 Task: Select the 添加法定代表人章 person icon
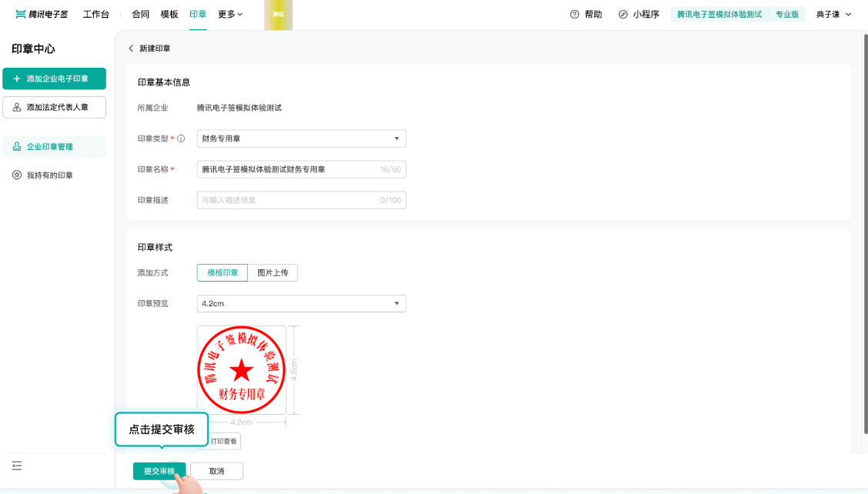point(17,107)
